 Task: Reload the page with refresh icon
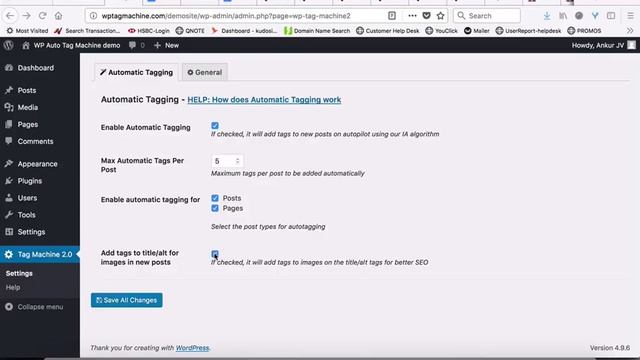point(42,16)
